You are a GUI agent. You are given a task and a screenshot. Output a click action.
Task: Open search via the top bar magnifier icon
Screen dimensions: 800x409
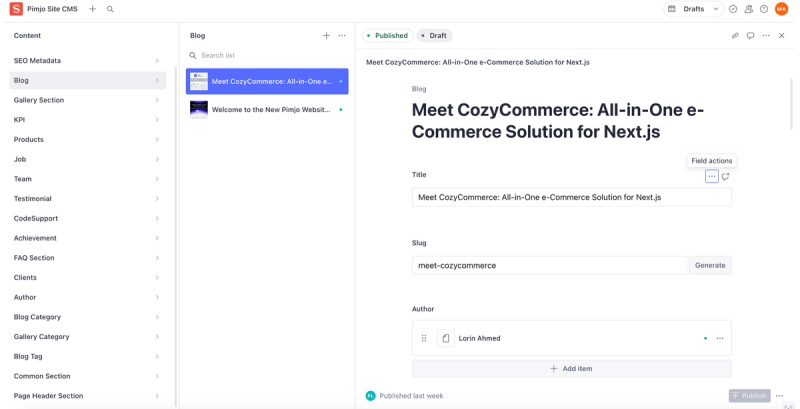pos(110,9)
